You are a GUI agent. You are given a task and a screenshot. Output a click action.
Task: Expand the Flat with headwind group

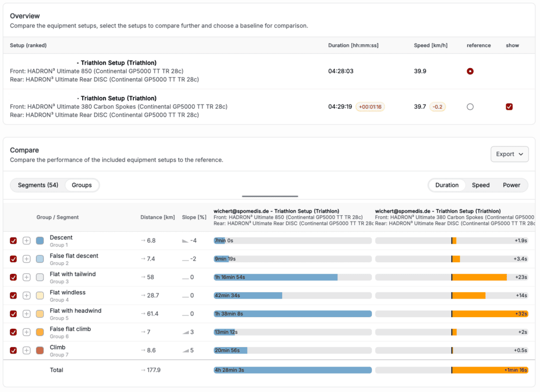pos(26,314)
